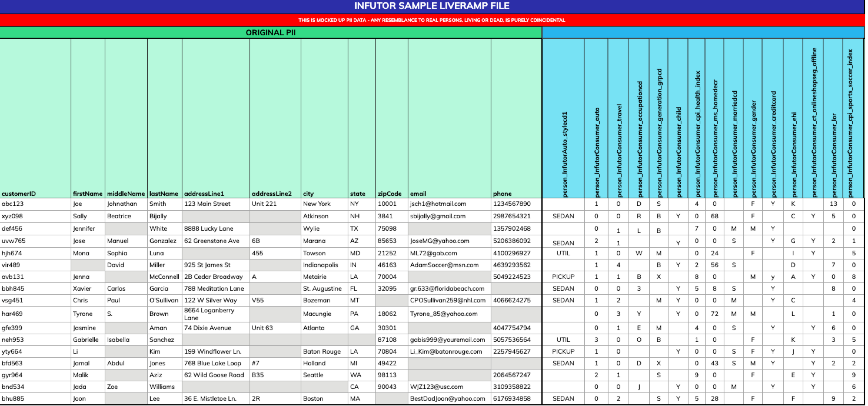Image resolution: width=868 pixels, height=406 pixels.
Task: Click the ORIGINAL PII section header
Action: [271, 33]
